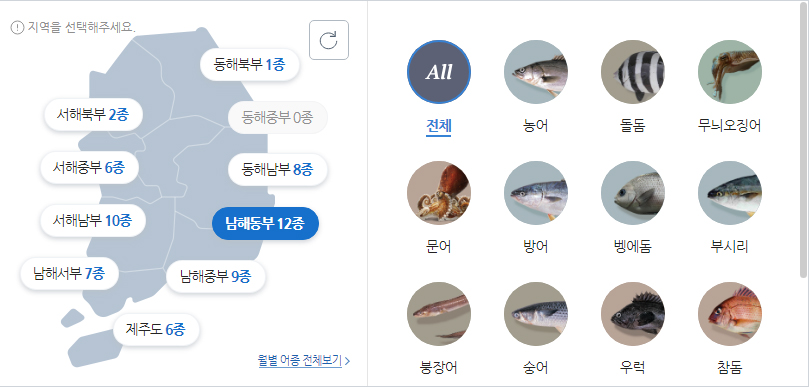Toggle the 서해북부 2종 region
809x387 pixels.
click(x=92, y=115)
